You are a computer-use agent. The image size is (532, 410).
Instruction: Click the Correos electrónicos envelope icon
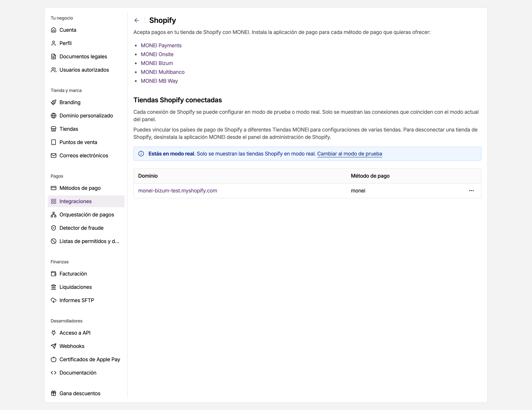[x=54, y=156]
